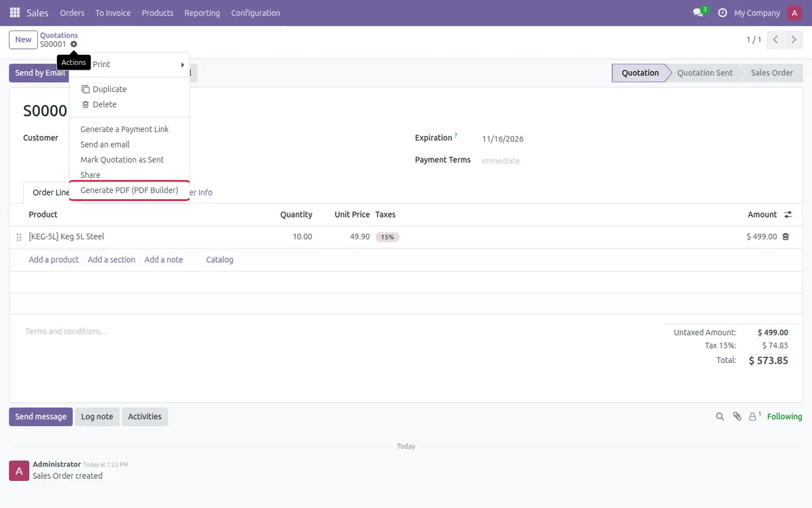
Task: Choose Send an email menu entry
Action: point(129,144)
